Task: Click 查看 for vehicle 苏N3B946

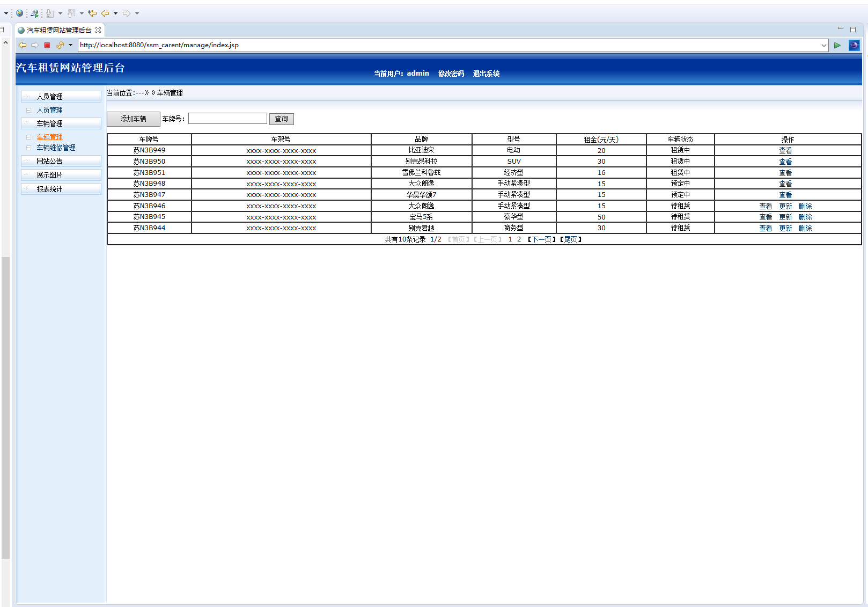Action: (766, 206)
